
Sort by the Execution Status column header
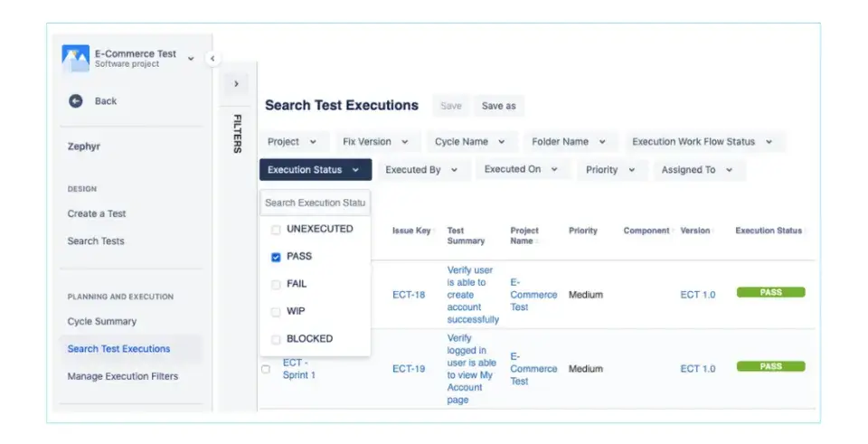pos(769,231)
